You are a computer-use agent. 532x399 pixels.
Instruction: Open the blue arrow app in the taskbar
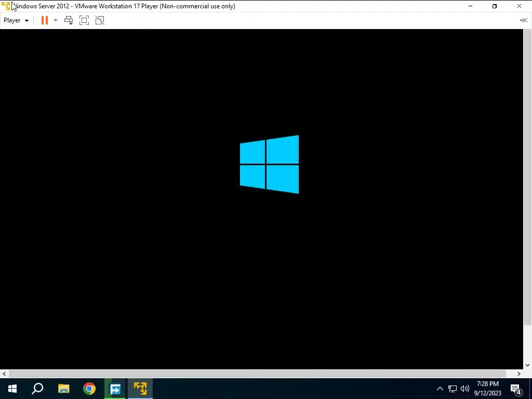click(115, 389)
